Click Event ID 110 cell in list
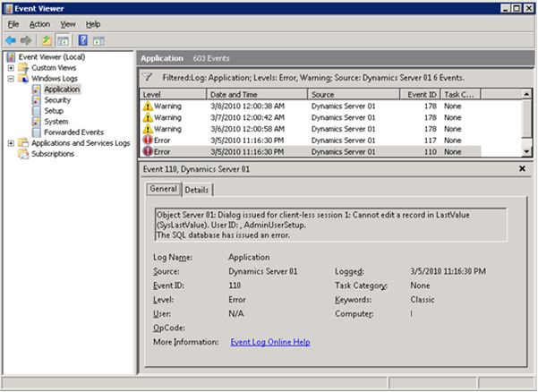Viewport: 538px width, 392px height. [431, 151]
